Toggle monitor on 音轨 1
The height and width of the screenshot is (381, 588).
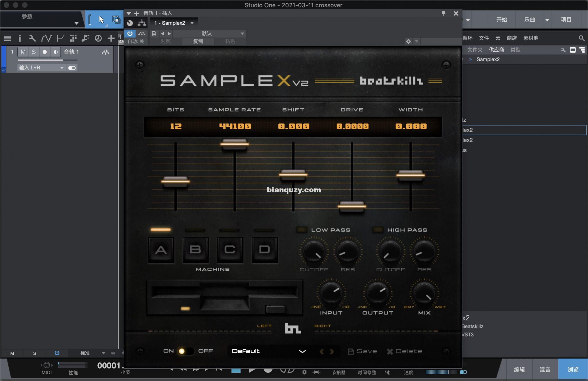[55, 52]
